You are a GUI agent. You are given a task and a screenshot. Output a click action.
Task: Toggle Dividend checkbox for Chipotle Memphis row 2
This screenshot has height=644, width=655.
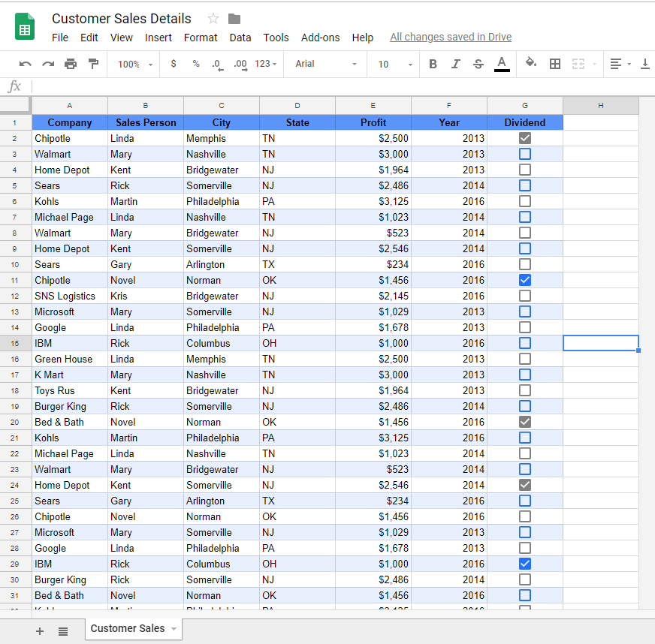pyautogui.click(x=524, y=138)
